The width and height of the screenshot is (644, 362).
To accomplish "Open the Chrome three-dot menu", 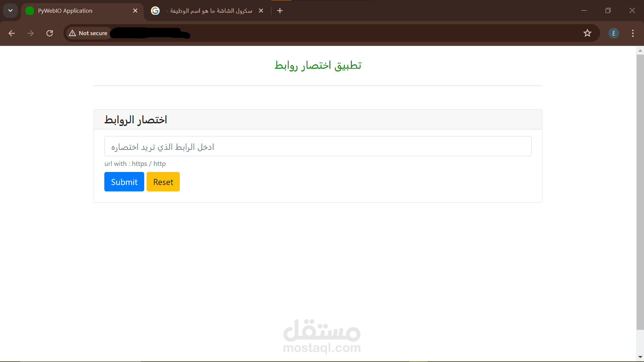I will pos(633,33).
